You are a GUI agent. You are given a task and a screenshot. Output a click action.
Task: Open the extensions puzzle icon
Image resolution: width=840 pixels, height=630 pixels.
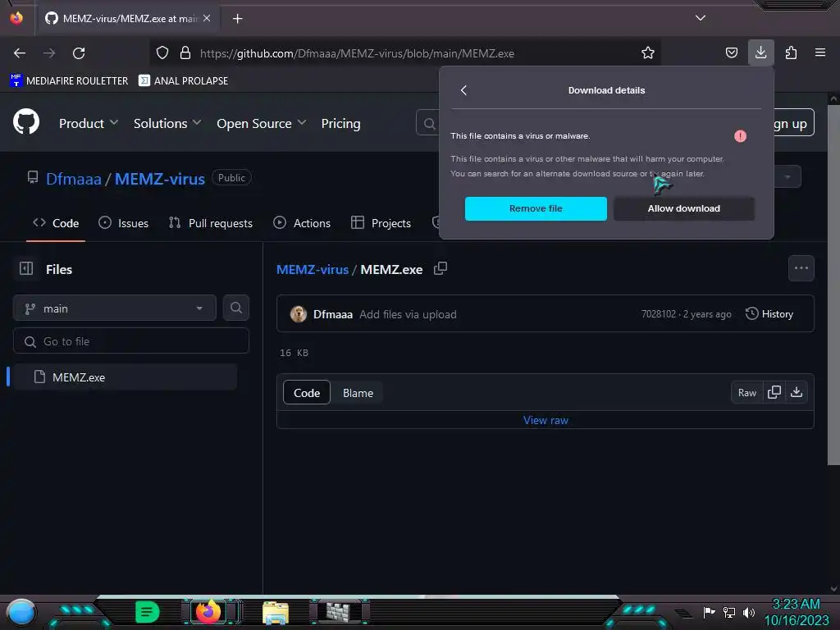791,52
